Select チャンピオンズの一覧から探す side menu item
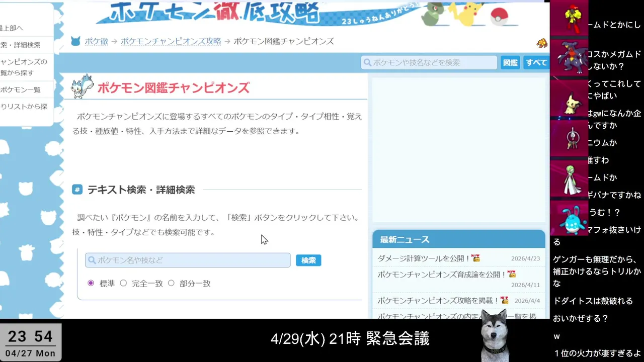The height and width of the screenshot is (362, 644). [x=24, y=67]
